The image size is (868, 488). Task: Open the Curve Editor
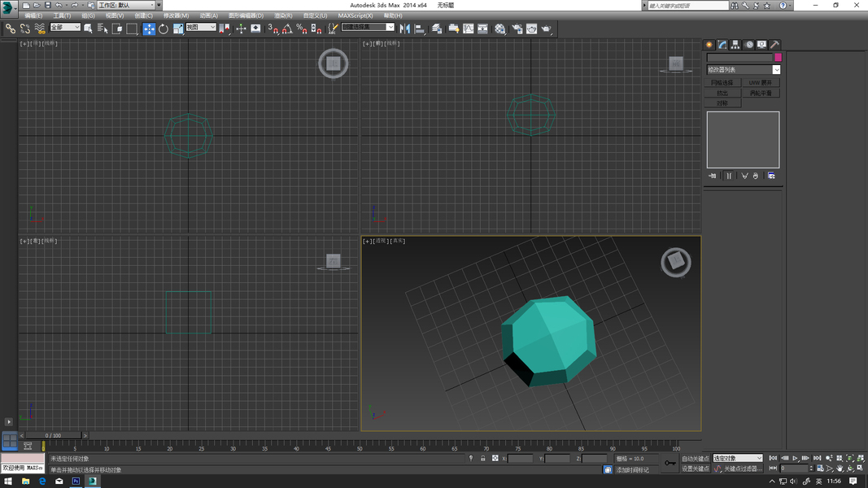coord(469,28)
